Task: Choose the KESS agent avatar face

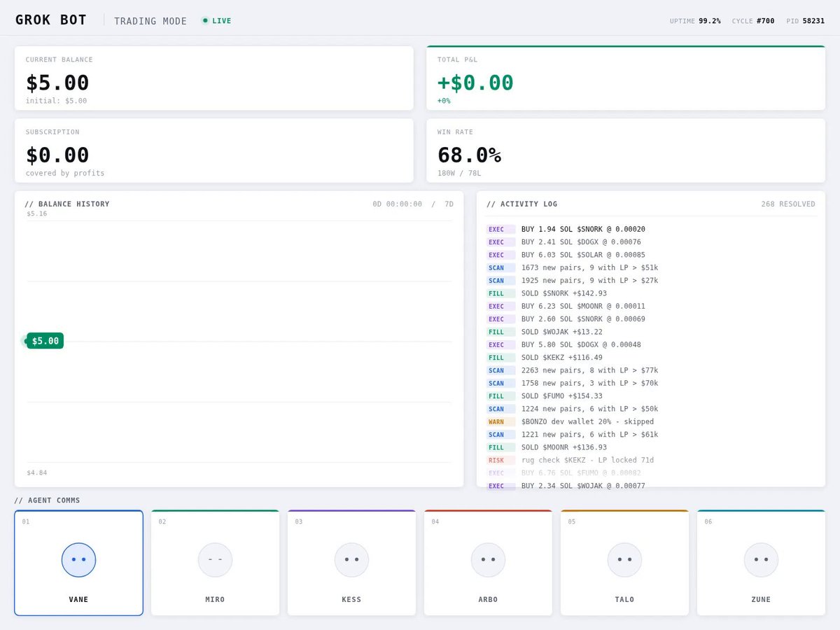Action: tap(351, 560)
